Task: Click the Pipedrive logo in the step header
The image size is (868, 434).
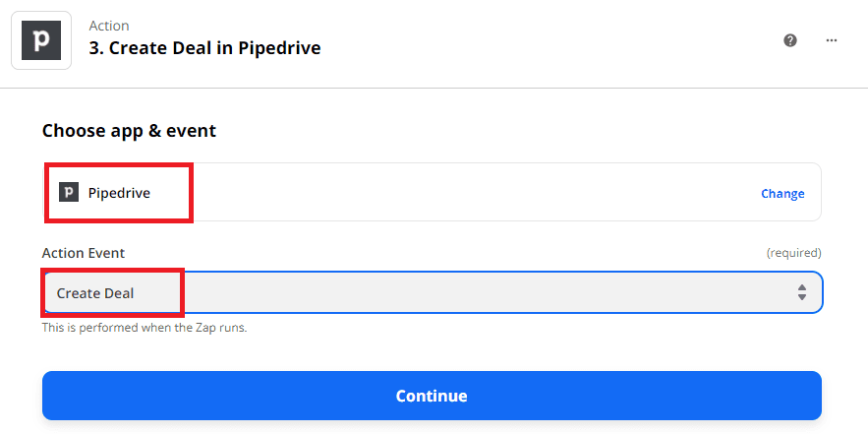Action: click(x=41, y=40)
